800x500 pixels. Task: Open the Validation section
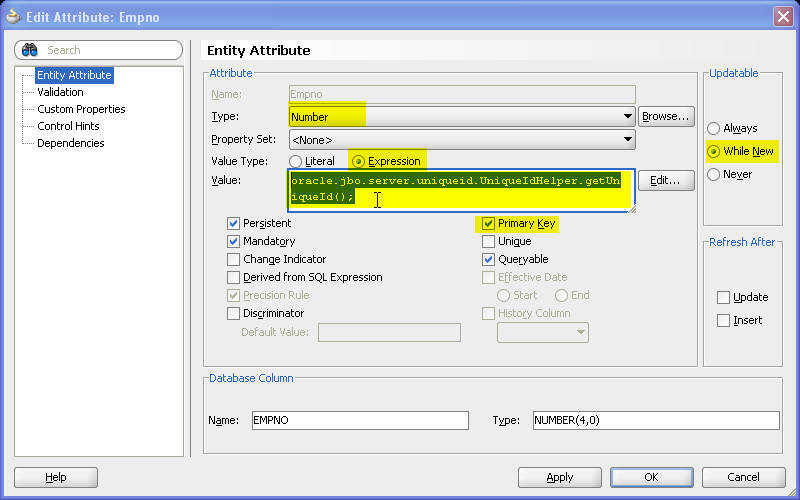coord(60,92)
